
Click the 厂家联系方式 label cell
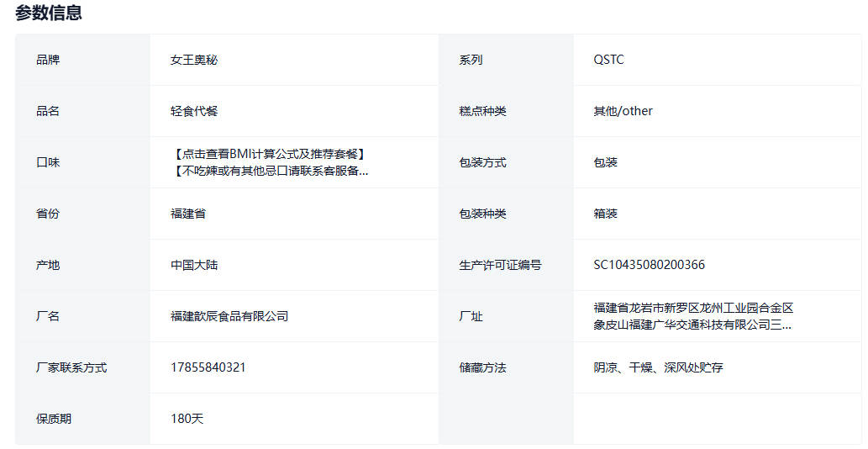point(71,367)
